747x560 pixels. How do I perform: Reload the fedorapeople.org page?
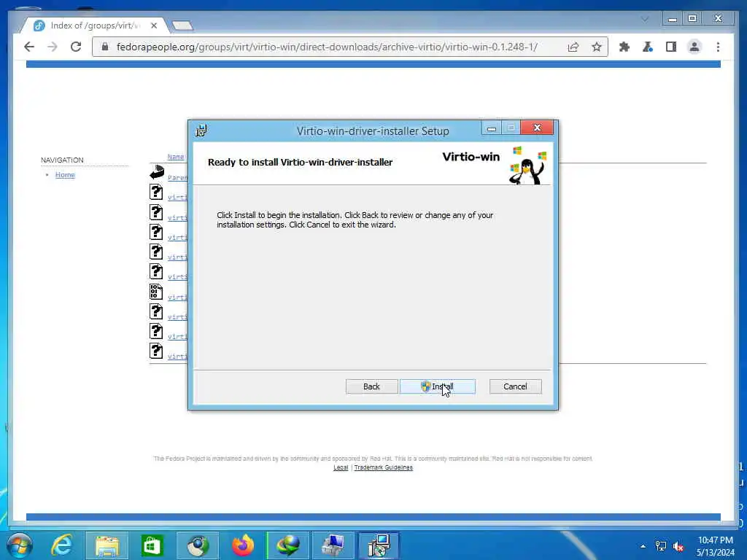pos(76,47)
